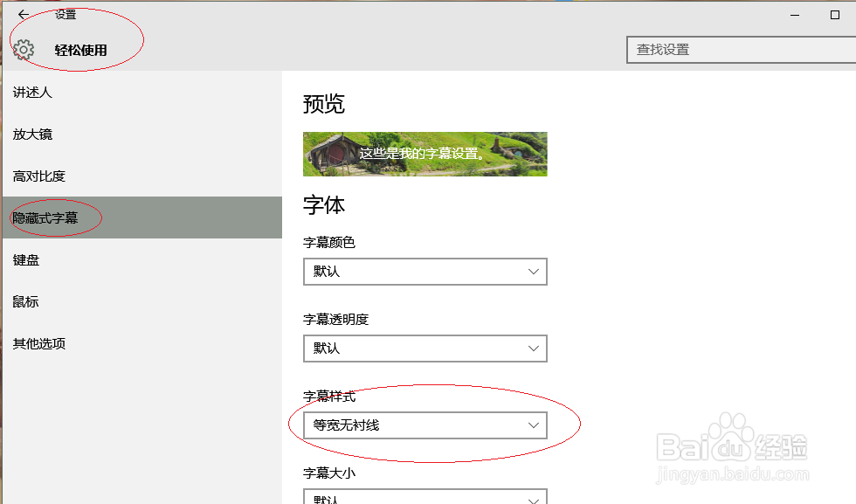This screenshot has width=856, height=504.
Task: Open the 字幕样式 dropdown showing 等宽无衬线
Action: point(425,425)
